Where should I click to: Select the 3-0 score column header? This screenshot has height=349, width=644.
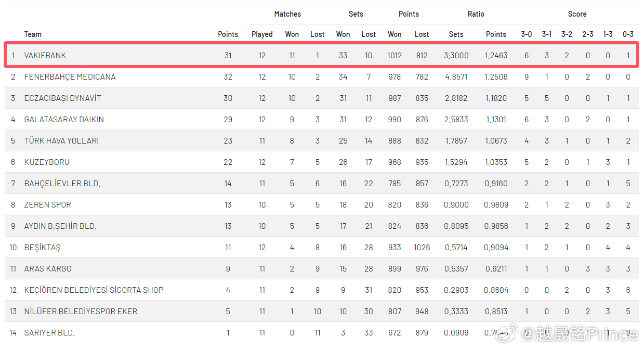[x=527, y=34]
